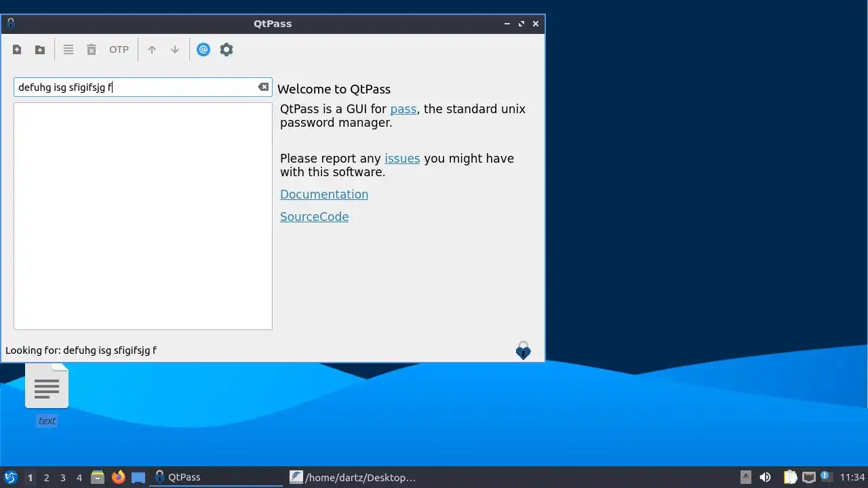Push changes with up arrow icon
Image resolution: width=868 pixels, height=488 pixels.
pyautogui.click(x=152, y=49)
